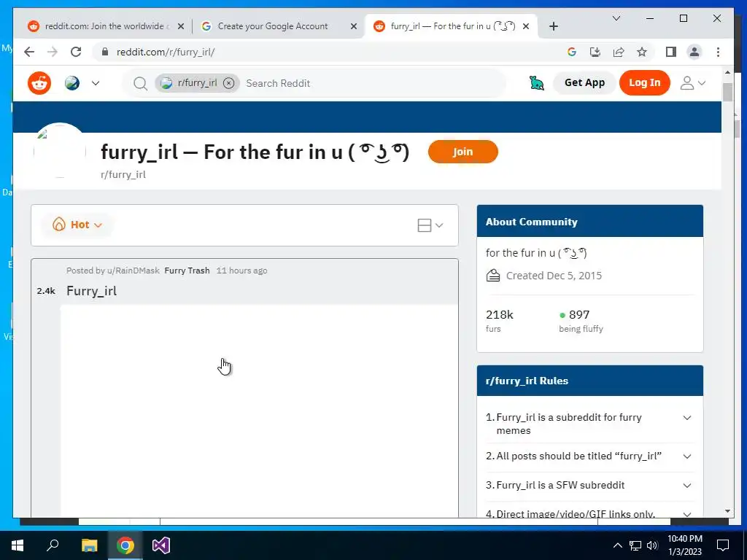The width and height of the screenshot is (747, 560).
Task: Click the Chrome icon on the taskbar
Action: click(125, 545)
